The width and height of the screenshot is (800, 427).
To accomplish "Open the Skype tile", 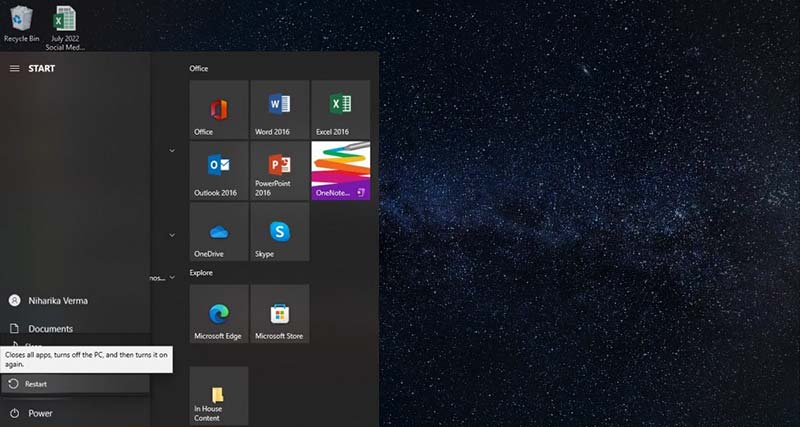I will pyautogui.click(x=279, y=232).
